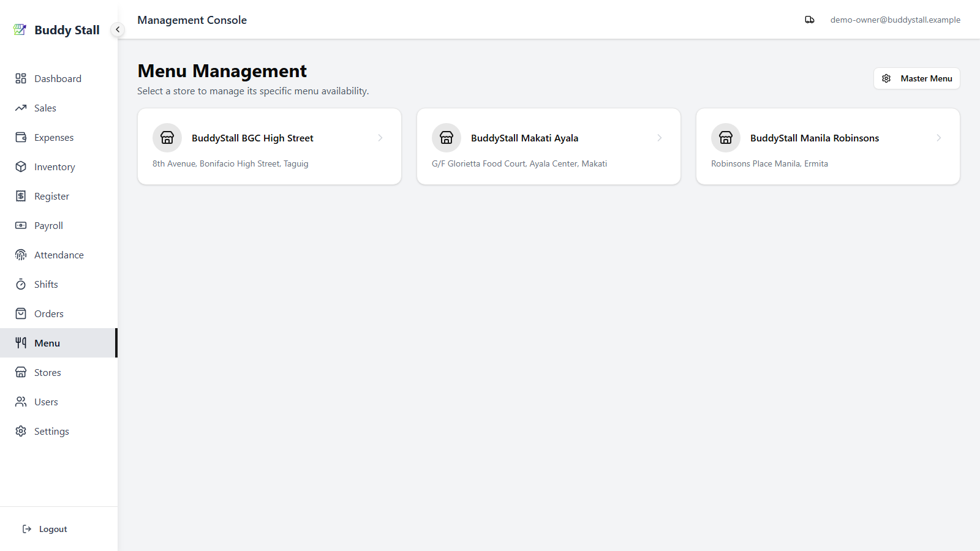The height and width of the screenshot is (551, 980).
Task: Open Expenses via its wallet icon
Action: point(21,137)
